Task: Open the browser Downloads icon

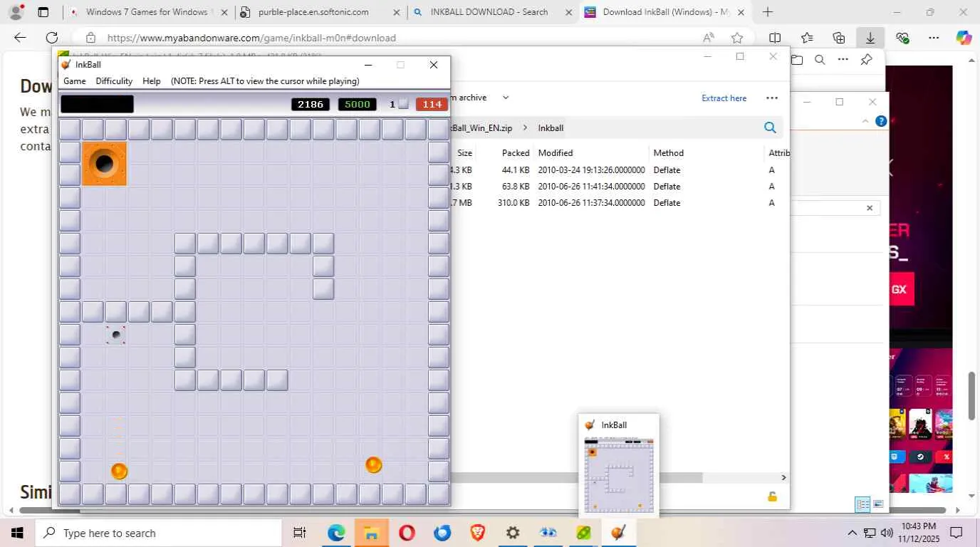Action: click(870, 38)
